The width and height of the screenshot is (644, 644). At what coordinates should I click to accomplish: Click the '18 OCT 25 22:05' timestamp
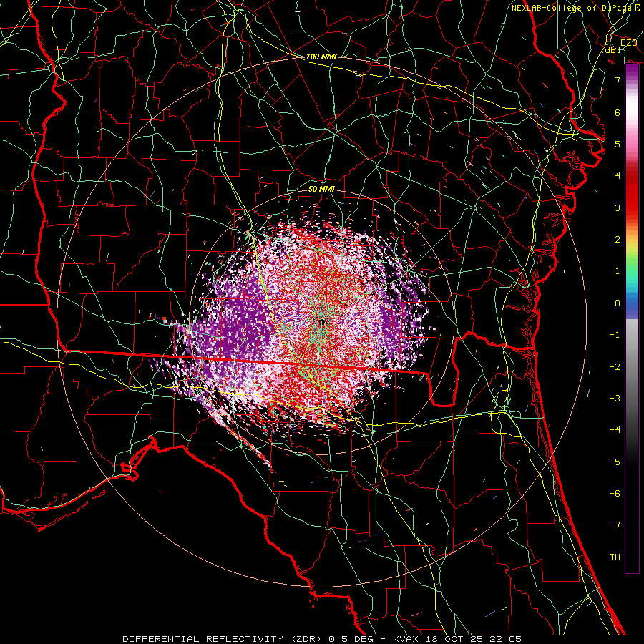click(x=472, y=639)
